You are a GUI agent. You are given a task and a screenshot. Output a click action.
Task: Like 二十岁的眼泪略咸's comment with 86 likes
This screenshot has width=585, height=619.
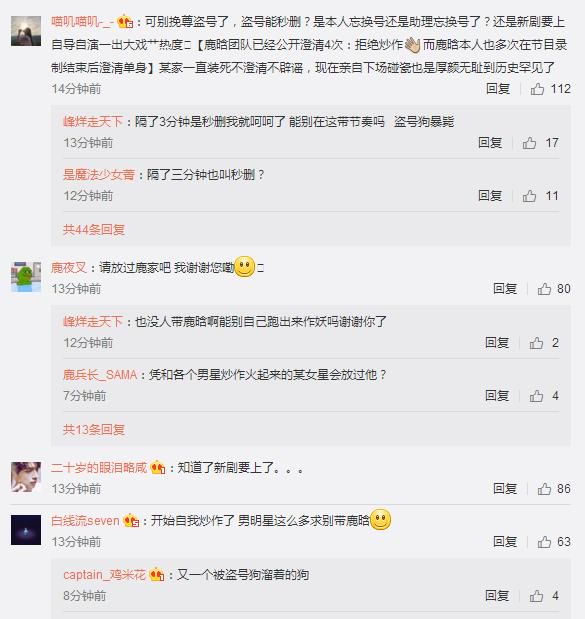tap(544, 489)
